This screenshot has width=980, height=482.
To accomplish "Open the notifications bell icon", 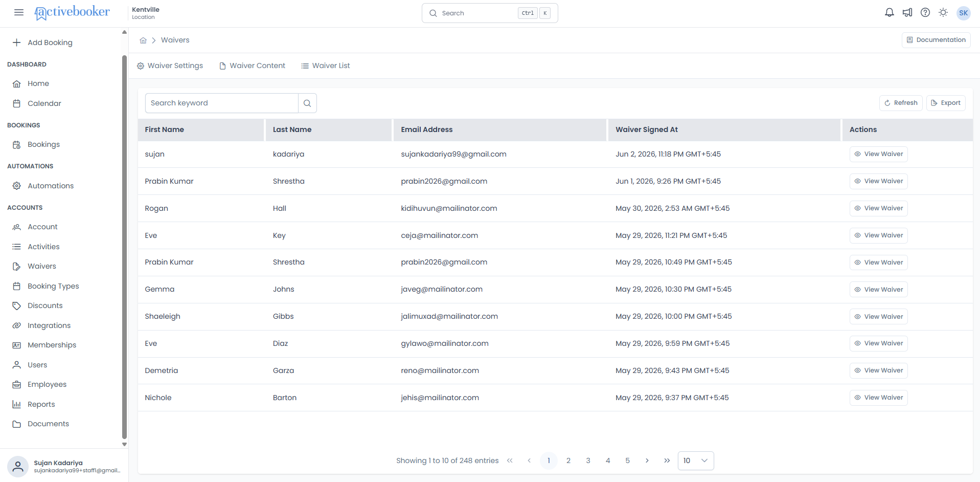I will point(889,13).
